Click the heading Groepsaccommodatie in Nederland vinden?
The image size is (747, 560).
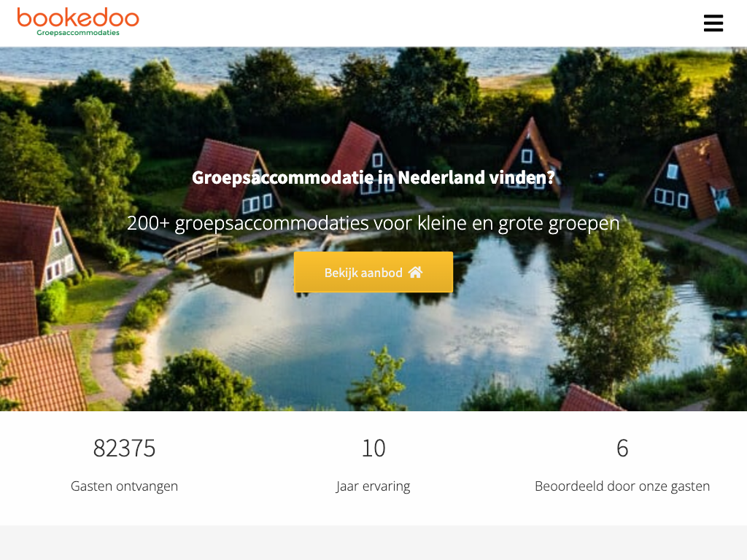point(373,178)
